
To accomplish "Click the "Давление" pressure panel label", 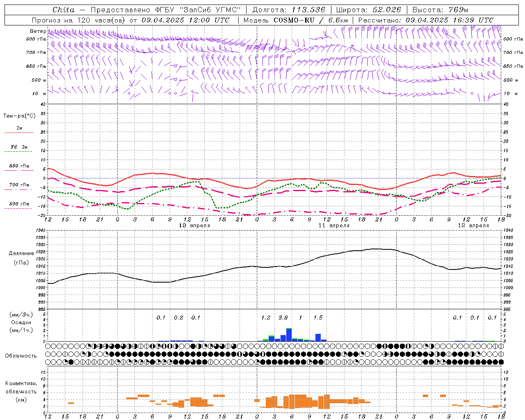I will coord(21,253).
